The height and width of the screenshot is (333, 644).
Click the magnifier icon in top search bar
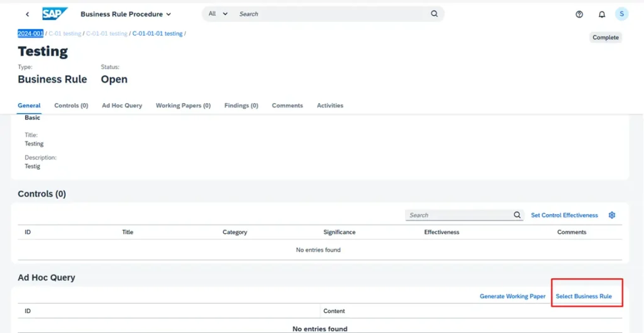point(434,14)
